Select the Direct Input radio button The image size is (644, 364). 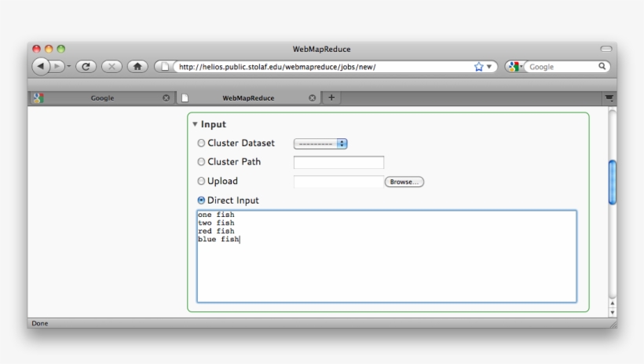tap(201, 200)
